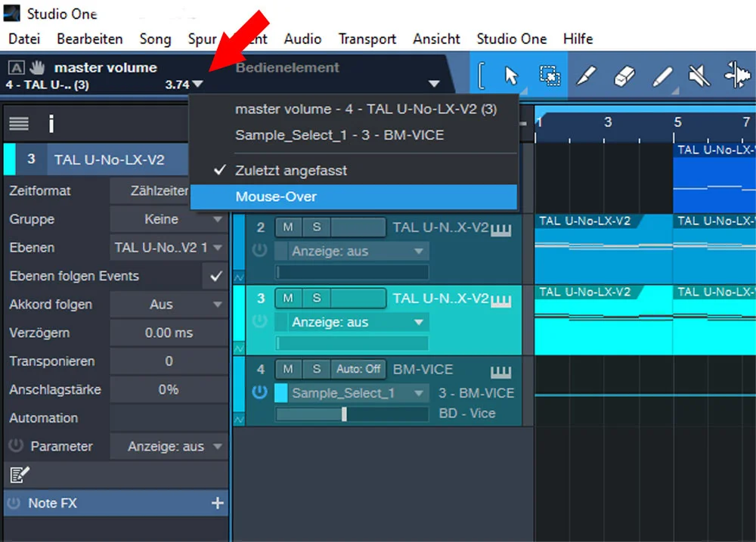Open the Sample_Select_1 parameter dropdown on track 4
Viewport: 756px width, 542px height.
click(x=358, y=393)
